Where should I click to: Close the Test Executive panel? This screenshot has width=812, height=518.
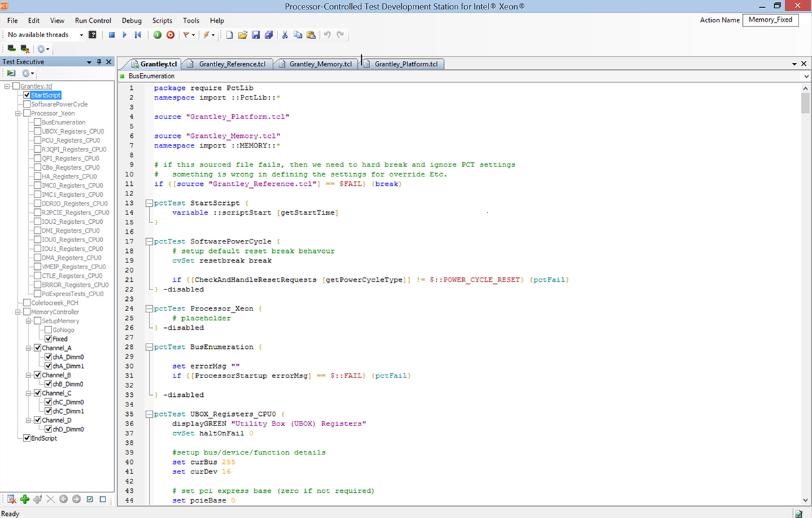[109, 62]
